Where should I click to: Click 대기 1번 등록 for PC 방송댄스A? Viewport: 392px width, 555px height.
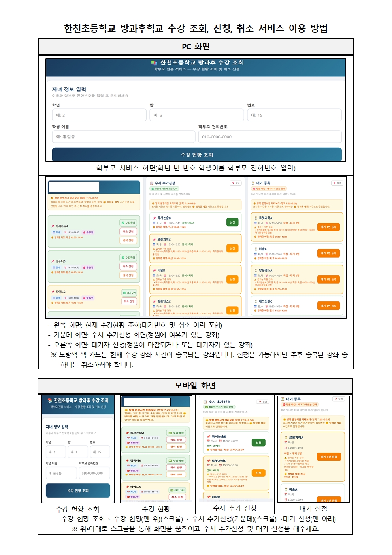328,279
